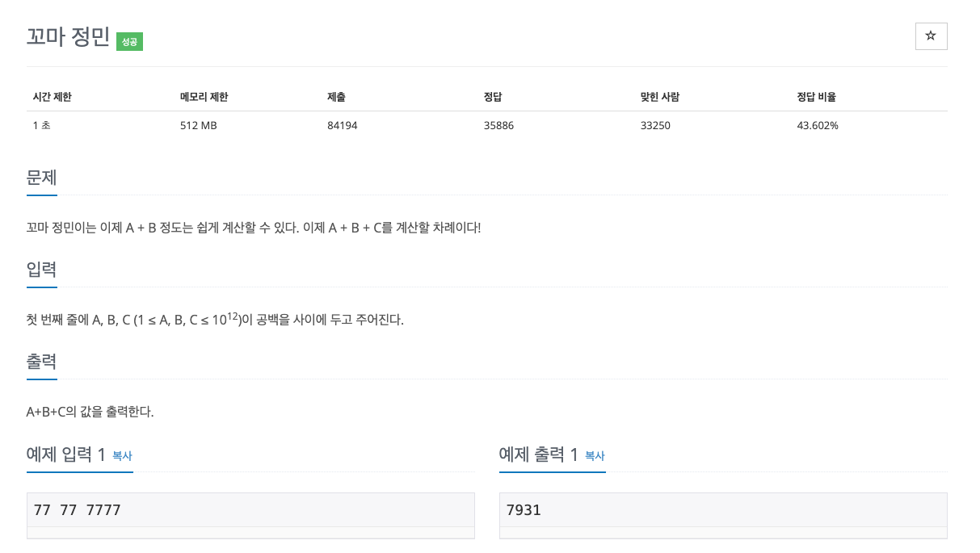
Task: Click the 입력 section heading
Action: (x=41, y=270)
